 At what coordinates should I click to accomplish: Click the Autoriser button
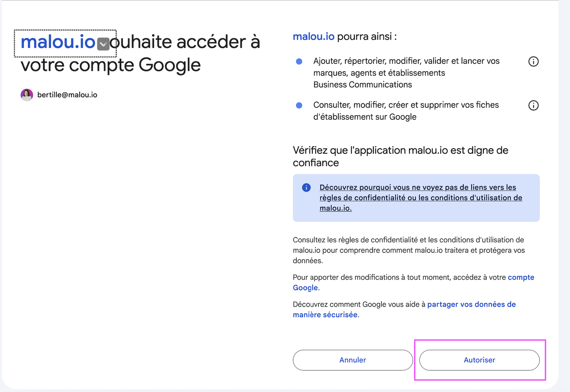click(479, 360)
